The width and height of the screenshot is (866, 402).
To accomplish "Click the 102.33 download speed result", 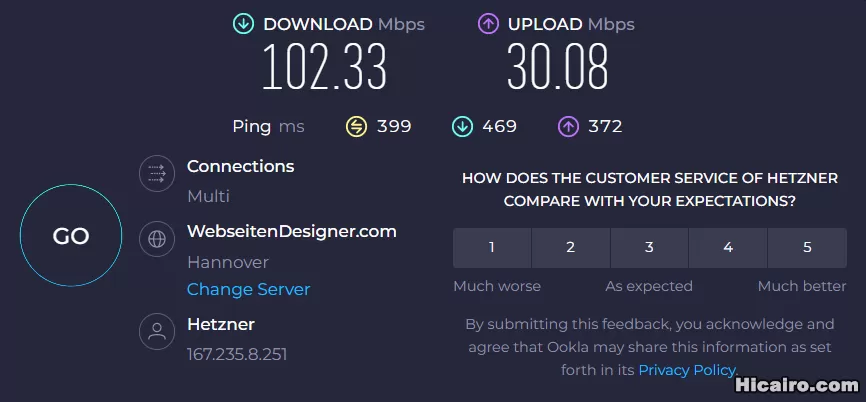I will (x=324, y=69).
